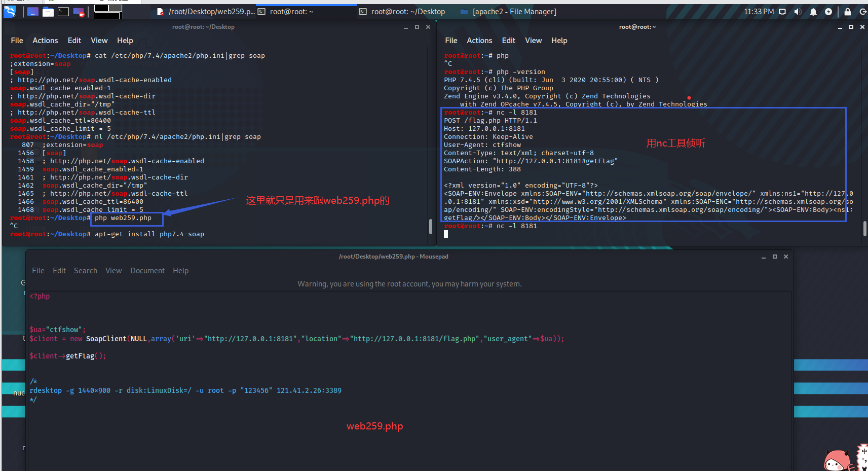
Task: Open the Mousepad File menu
Action: click(38, 271)
